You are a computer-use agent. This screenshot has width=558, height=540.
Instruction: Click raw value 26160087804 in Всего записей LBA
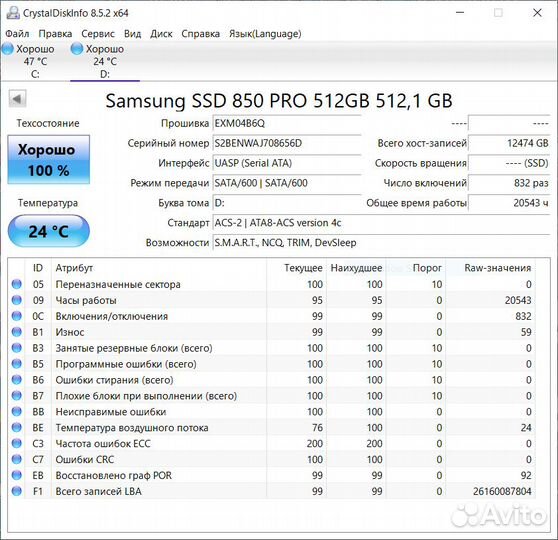pos(502,491)
